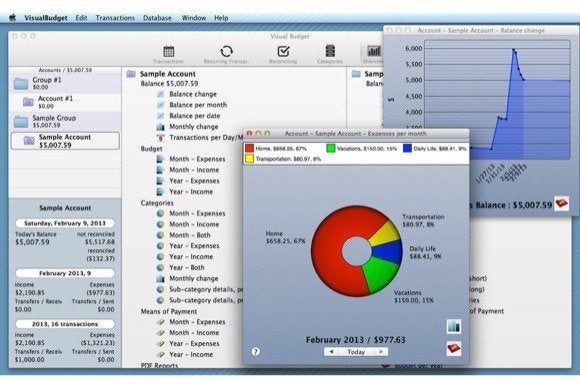Screen dimensions: 580x388
Task: Open the VisualBudget application menu
Action: click(46, 18)
